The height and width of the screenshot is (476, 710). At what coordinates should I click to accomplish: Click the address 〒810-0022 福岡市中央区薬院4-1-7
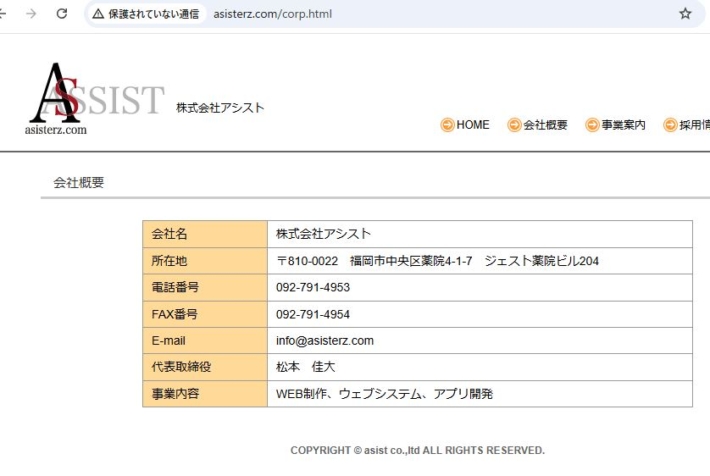click(374, 261)
